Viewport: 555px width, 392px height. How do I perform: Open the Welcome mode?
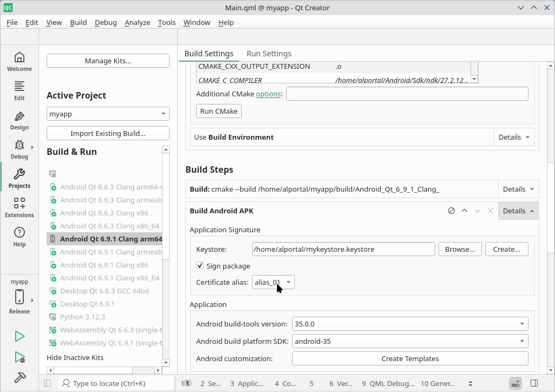pos(20,62)
